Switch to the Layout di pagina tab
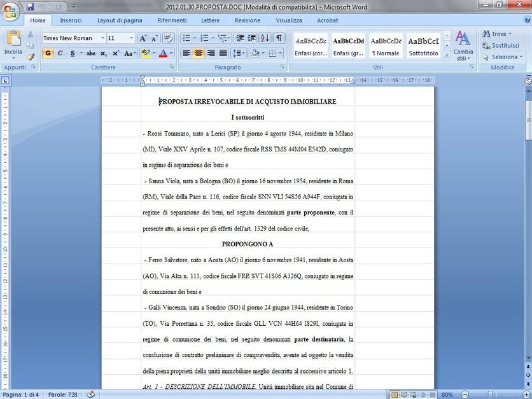 pyautogui.click(x=120, y=20)
